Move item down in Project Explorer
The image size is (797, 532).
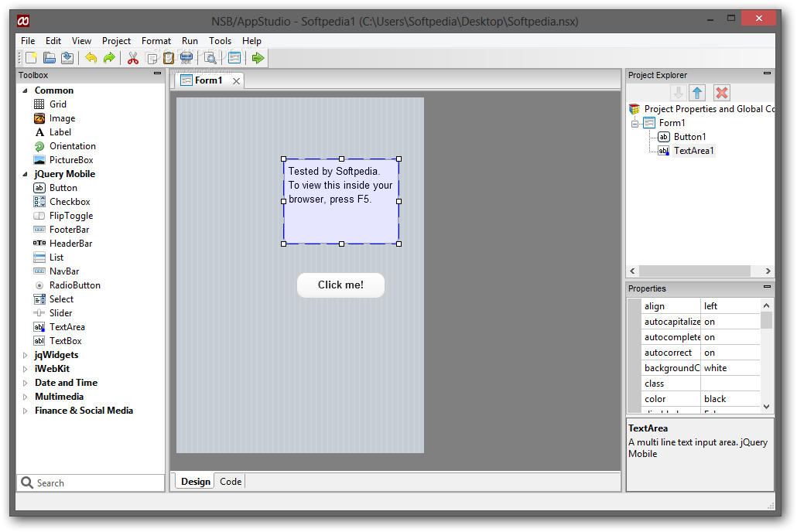coord(678,93)
